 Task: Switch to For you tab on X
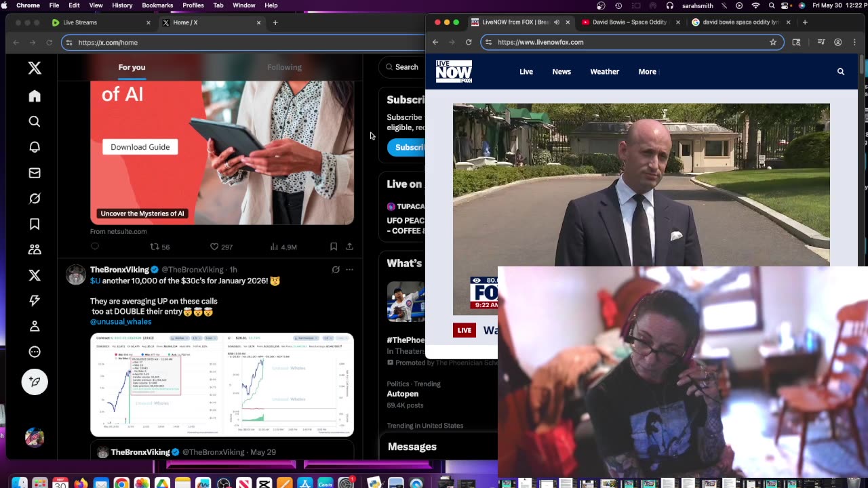[132, 67]
